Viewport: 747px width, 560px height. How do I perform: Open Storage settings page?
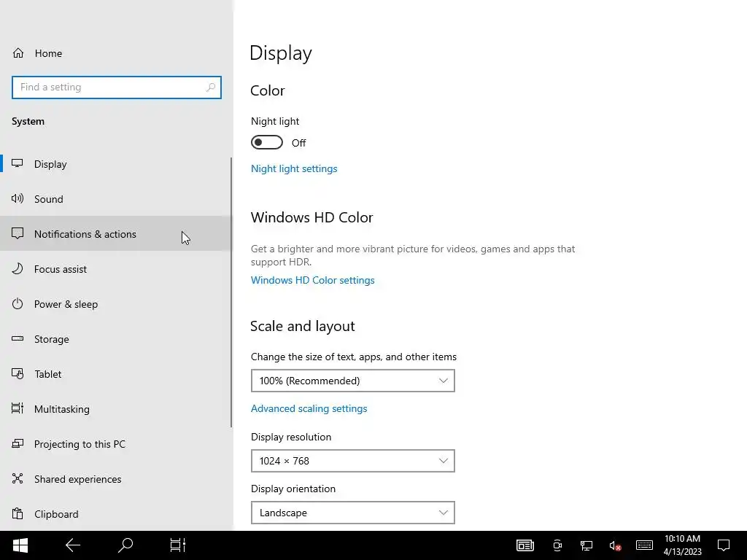coord(116,338)
